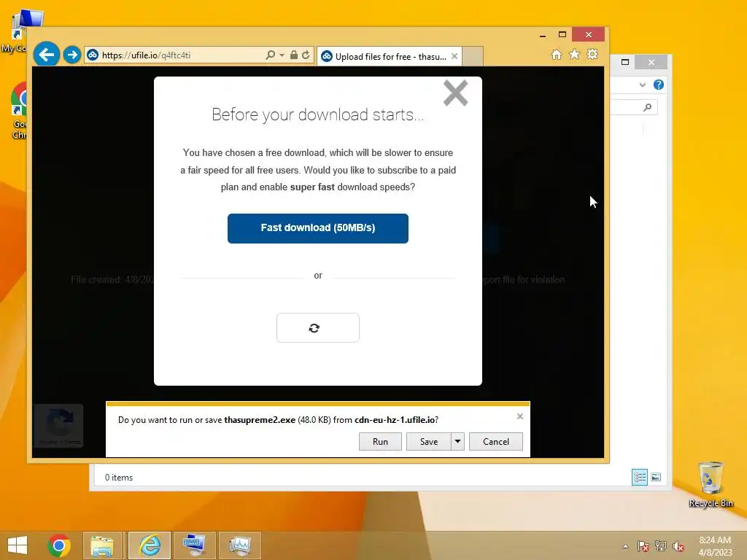This screenshot has width=747, height=560.
Task: Edit the ufile.io URL in address bar
Action: click(146, 55)
